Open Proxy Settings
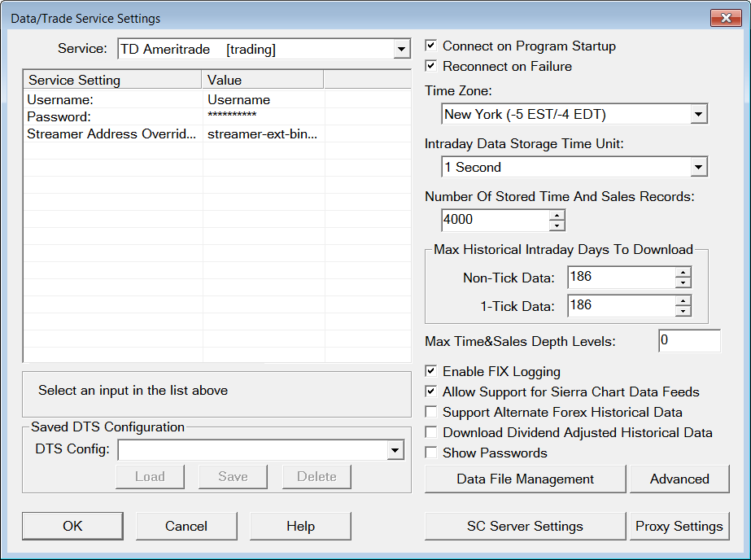 pos(679,526)
